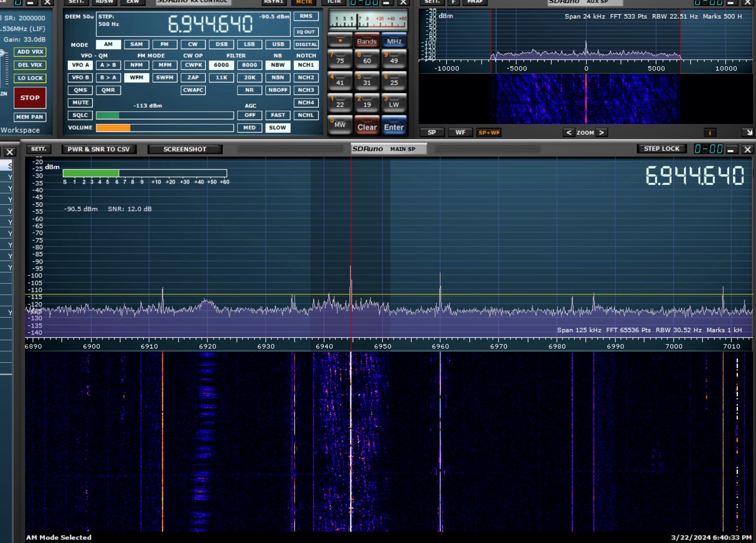Click the B > A button
Image resolution: width=756 pixels, height=543 pixels.
108,77
